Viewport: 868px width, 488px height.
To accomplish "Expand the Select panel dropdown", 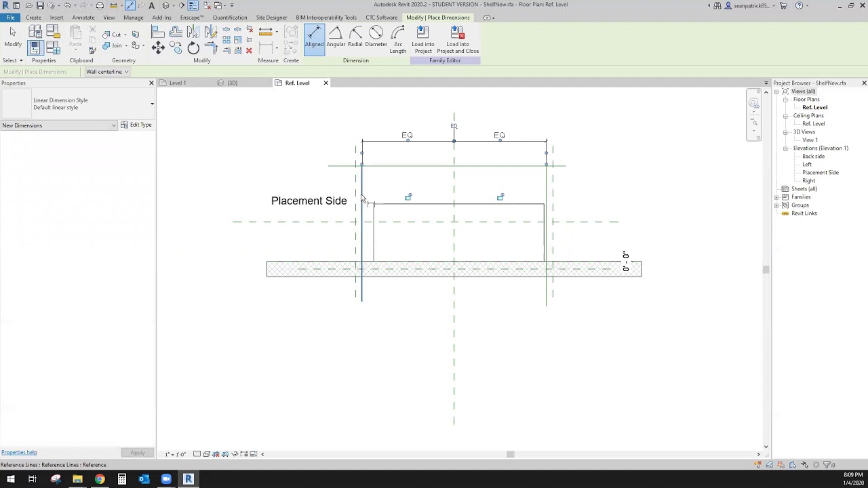I will [x=12, y=60].
